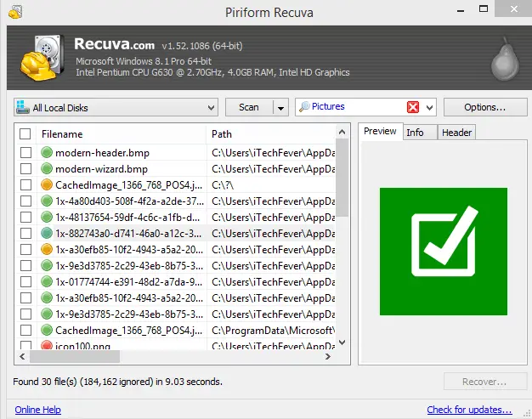This screenshot has height=419, width=532.
Task: Click red status dot for icon100.png
Action: pyautogui.click(x=47, y=345)
